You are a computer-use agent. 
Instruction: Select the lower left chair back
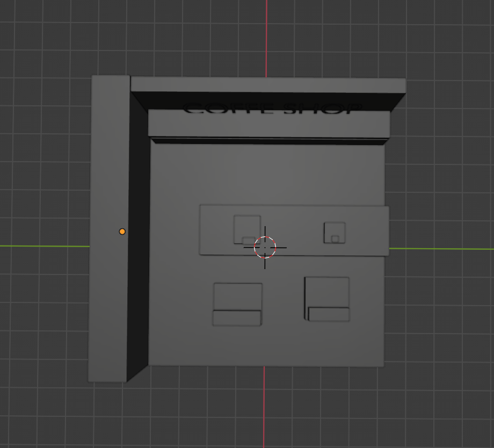[x=238, y=297]
